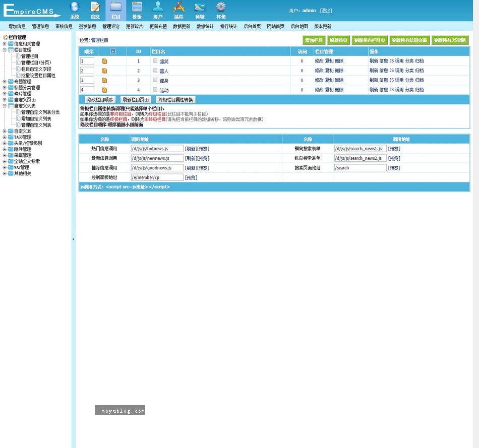Image resolution: width=479 pixels, height=448 pixels.
Task: Collapse the sidebar with the arrow handle
Action: point(73,239)
